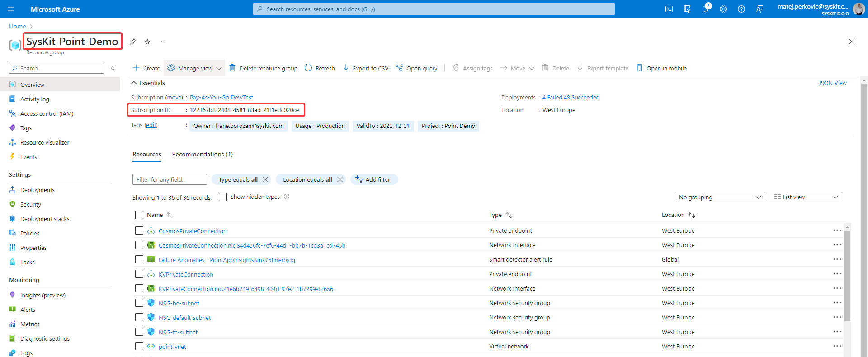Image resolution: width=868 pixels, height=357 pixels.
Task: Check the CosmosPrivateConnection row checkbox
Action: point(139,231)
